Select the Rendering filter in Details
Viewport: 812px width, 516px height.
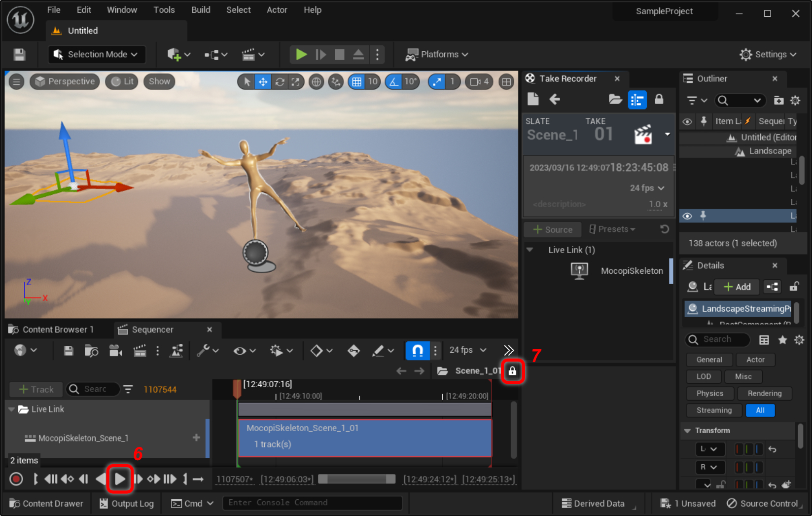click(x=764, y=393)
